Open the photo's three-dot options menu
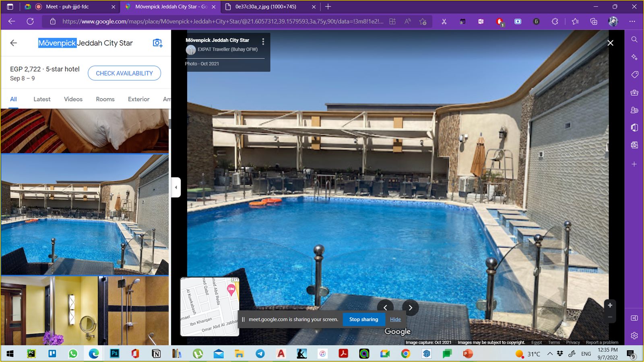Image resolution: width=644 pixels, height=362 pixels. [x=263, y=42]
